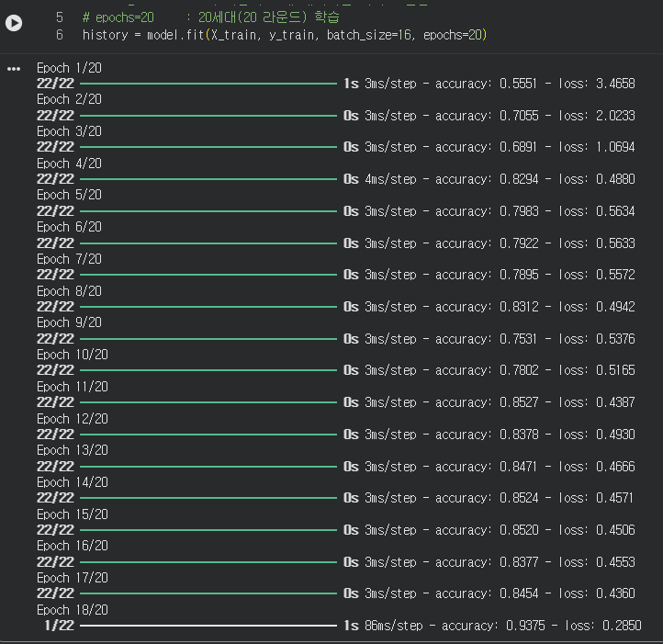This screenshot has height=644, width=663.
Task: Select the 'Epoch 18/20' output line
Action: (73, 610)
